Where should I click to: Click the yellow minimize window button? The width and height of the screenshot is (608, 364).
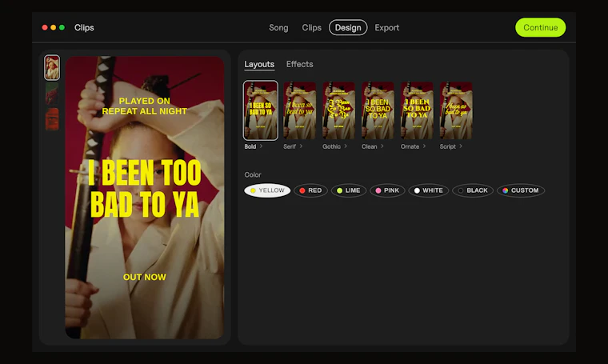(x=53, y=27)
